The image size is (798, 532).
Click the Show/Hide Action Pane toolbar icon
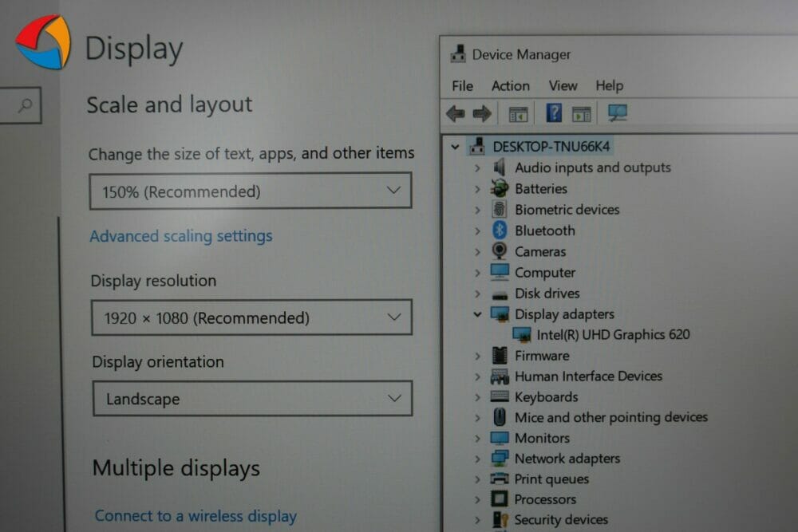pos(581,114)
